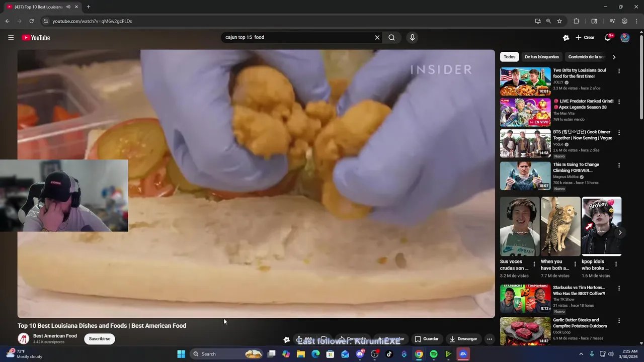Open the kpop idols Broken short
Screen dimensions: 644x362
(601, 226)
